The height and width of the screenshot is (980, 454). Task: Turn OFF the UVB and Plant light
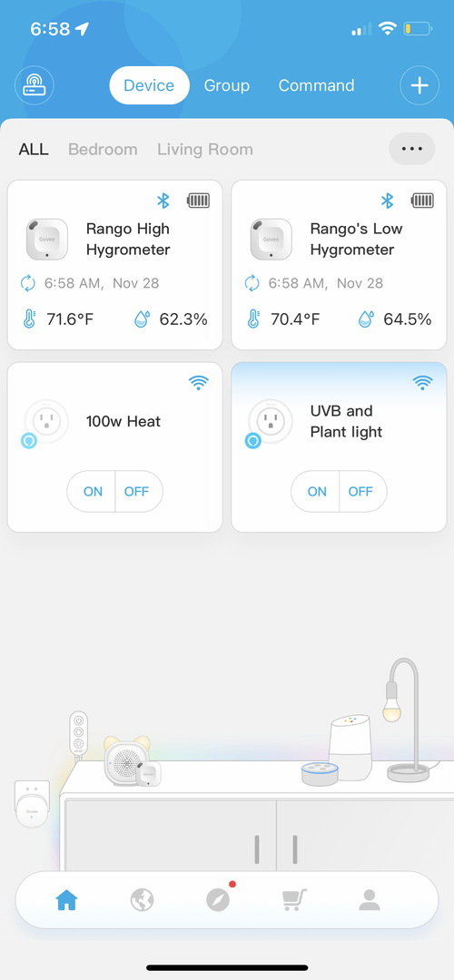(361, 491)
